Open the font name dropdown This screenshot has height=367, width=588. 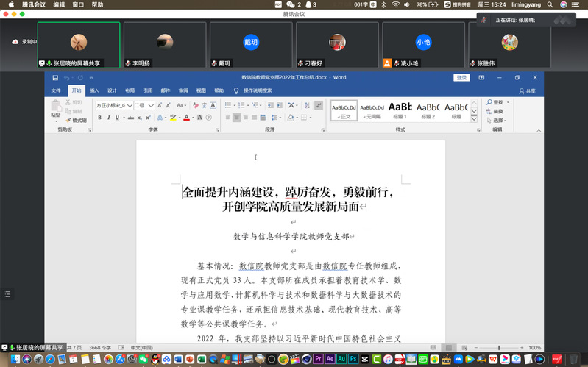pyautogui.click(x=128, y=105)
